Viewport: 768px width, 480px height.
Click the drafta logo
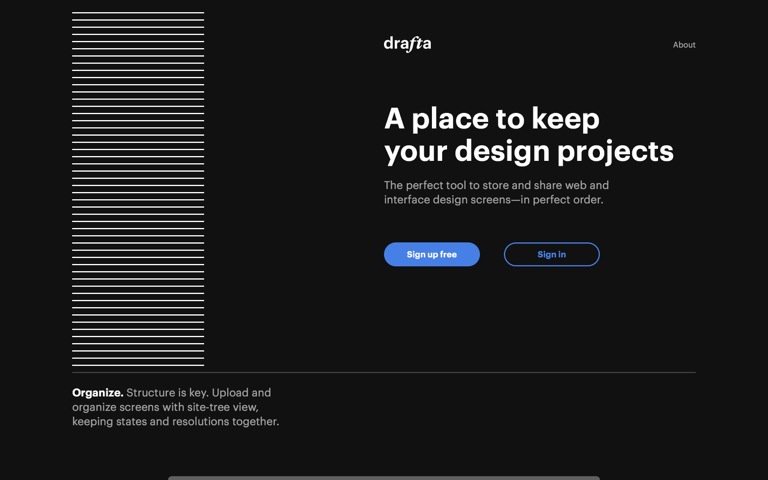point(408,44)
